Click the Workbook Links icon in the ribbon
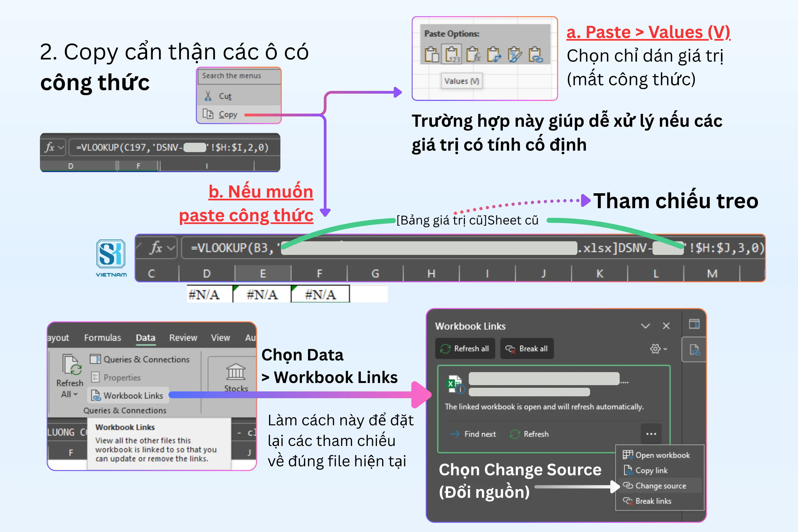798x532 pixels. [96, 395]
